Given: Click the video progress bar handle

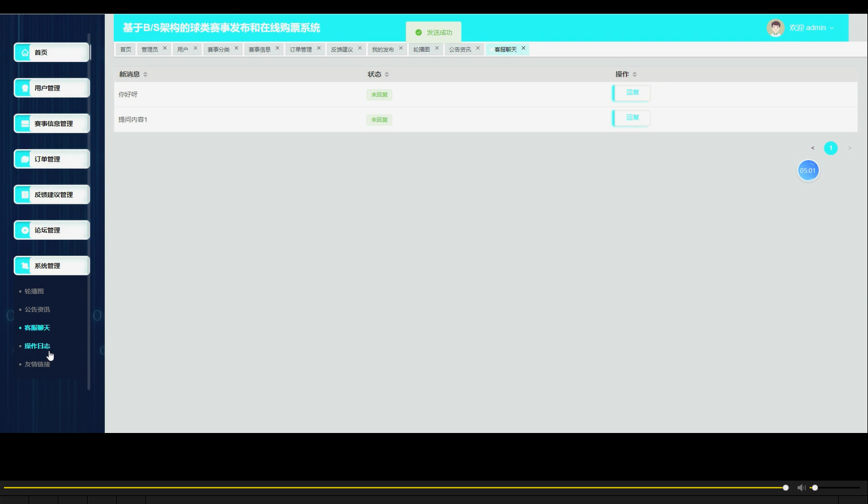Looking at the screenshot, I should click(x=786, y=487).
